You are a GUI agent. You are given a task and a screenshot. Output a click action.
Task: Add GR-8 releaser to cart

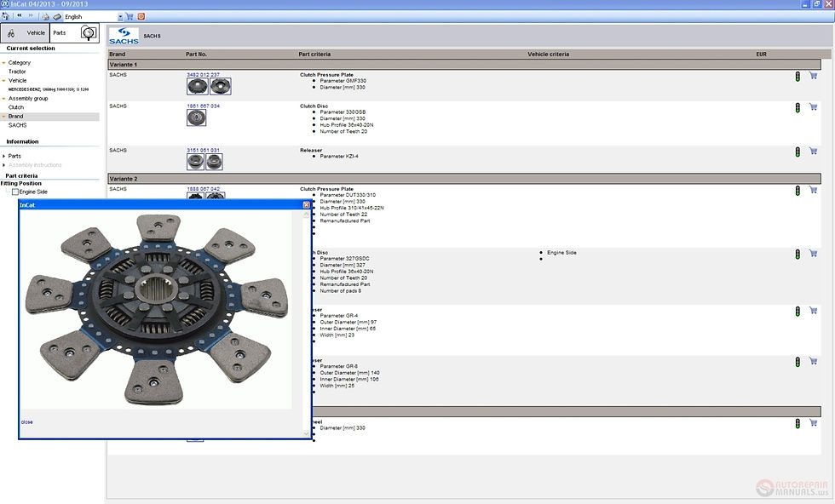[813, 361]
